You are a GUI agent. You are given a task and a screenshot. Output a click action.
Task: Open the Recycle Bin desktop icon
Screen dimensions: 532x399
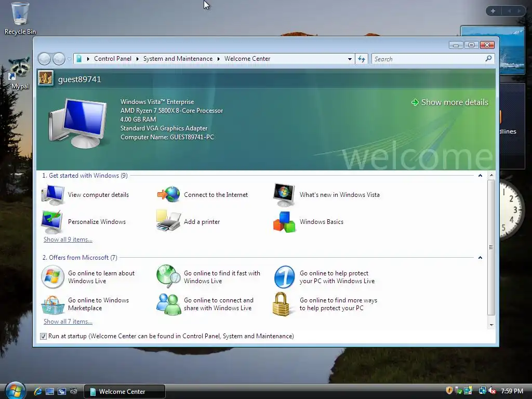(x=20, y=19)
